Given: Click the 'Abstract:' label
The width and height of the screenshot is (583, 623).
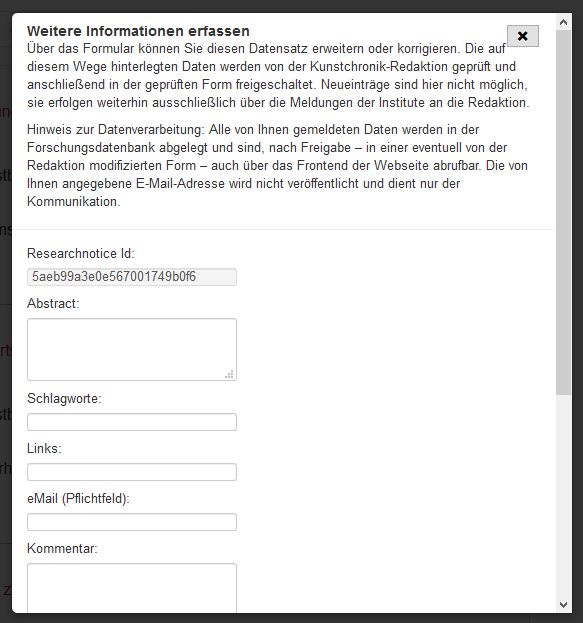Looking at the screenshot, I should tap(53, 304).
